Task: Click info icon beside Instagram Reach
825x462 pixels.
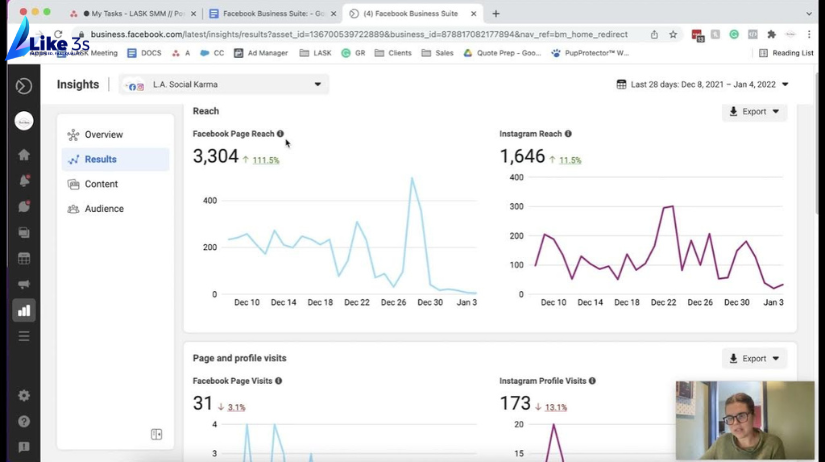Action: [x=568, y=134]
